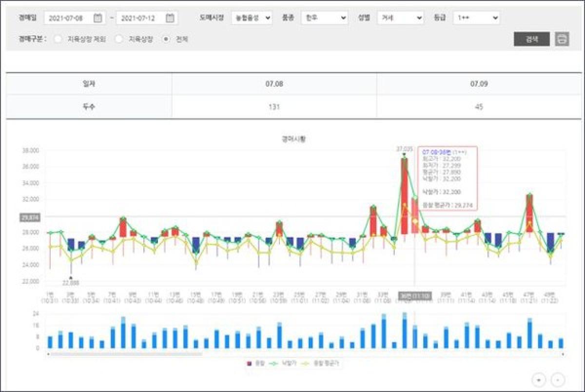Select the 지육상장 제외 radio button

tap(58, 39)
